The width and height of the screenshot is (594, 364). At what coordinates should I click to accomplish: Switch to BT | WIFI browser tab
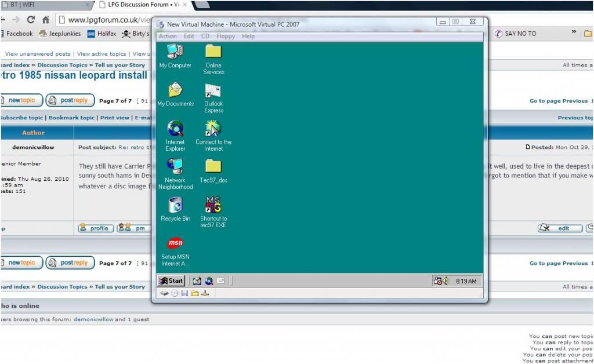click(x=45, y=5)
